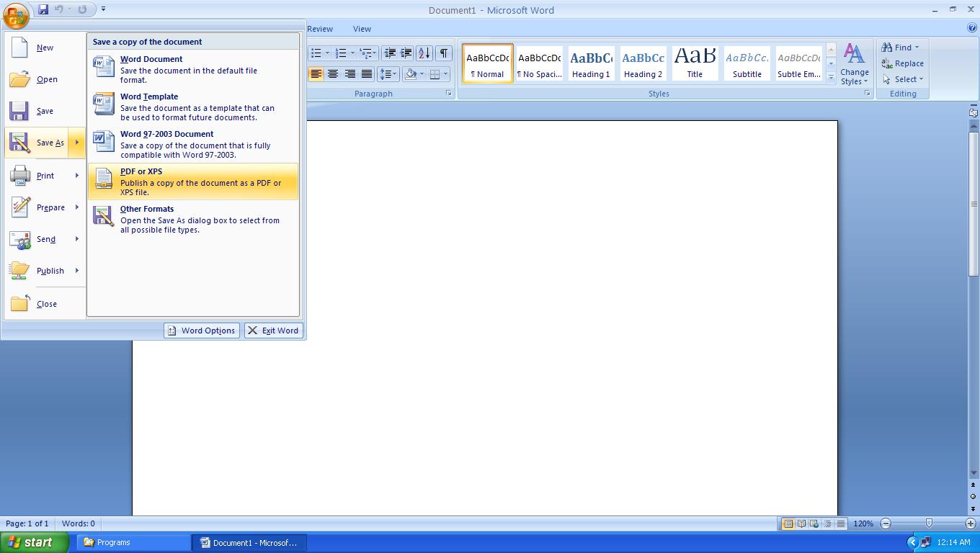Toggle Align Text Right

(x=349, y=73)
